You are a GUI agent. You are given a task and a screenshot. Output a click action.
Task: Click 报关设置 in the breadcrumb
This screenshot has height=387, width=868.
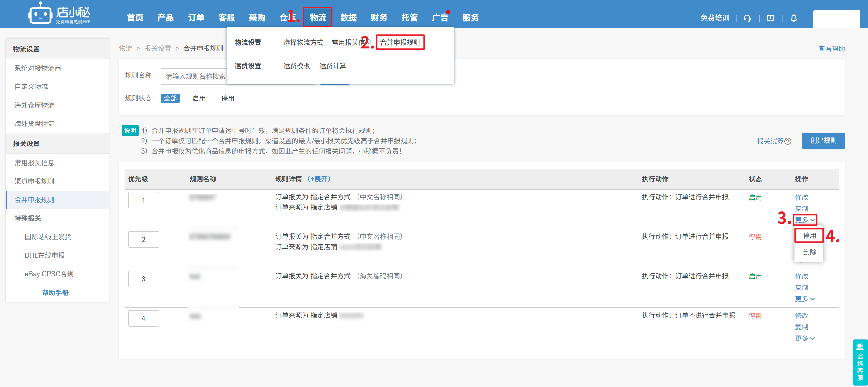pos(158,49)
